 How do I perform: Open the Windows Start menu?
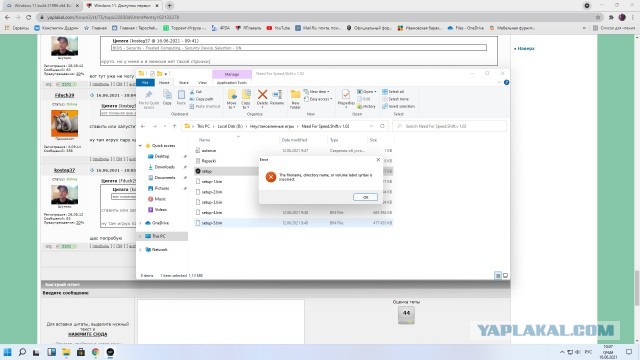point(7,352)
